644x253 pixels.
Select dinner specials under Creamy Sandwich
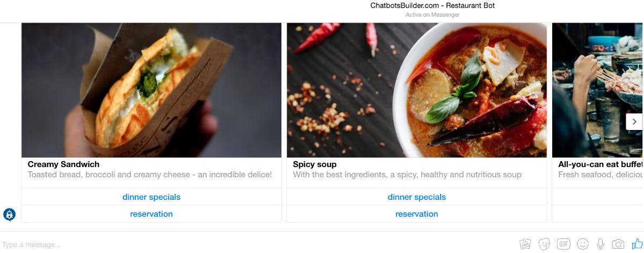coord(151,197)
